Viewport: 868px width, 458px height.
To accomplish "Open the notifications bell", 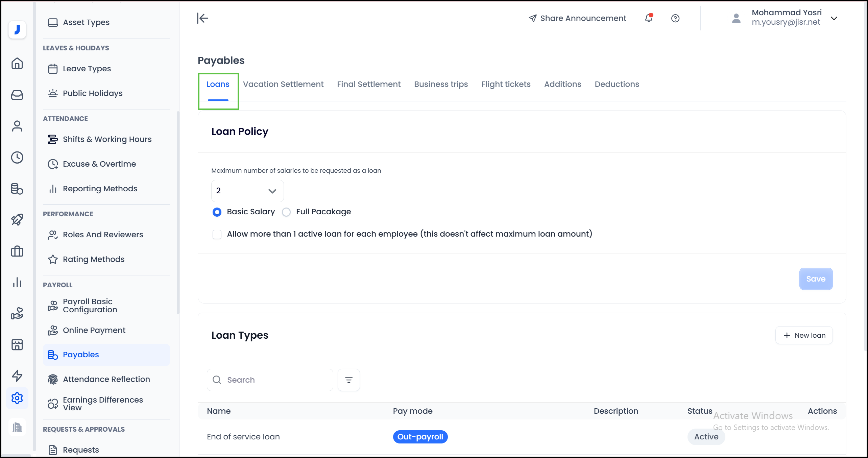I will (648, 18).
